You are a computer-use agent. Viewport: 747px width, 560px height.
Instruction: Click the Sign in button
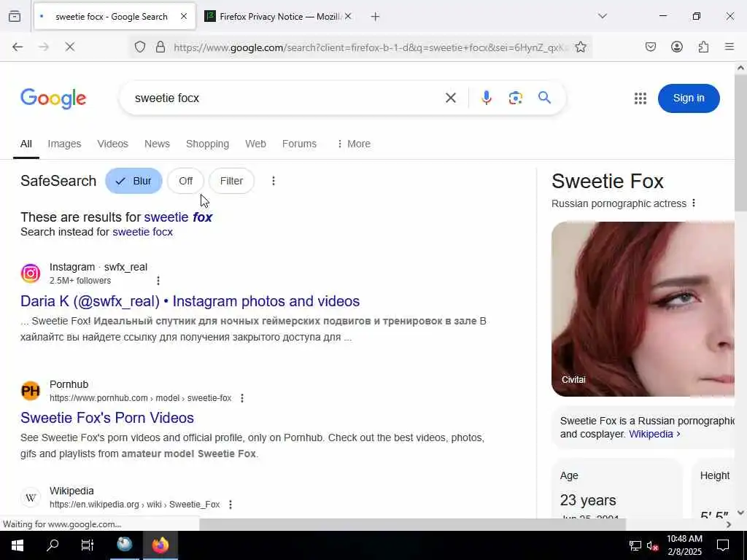click(x=689, y=98)
